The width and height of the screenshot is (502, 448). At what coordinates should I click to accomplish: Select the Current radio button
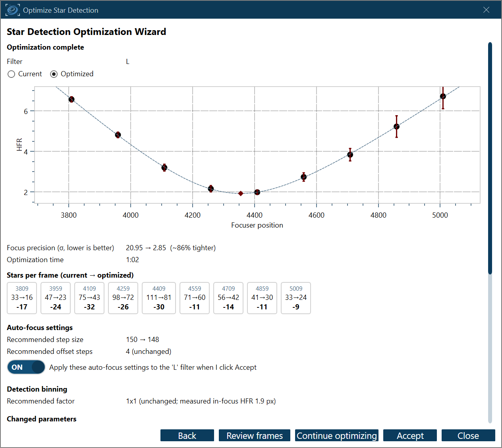[x=25, y=74]
